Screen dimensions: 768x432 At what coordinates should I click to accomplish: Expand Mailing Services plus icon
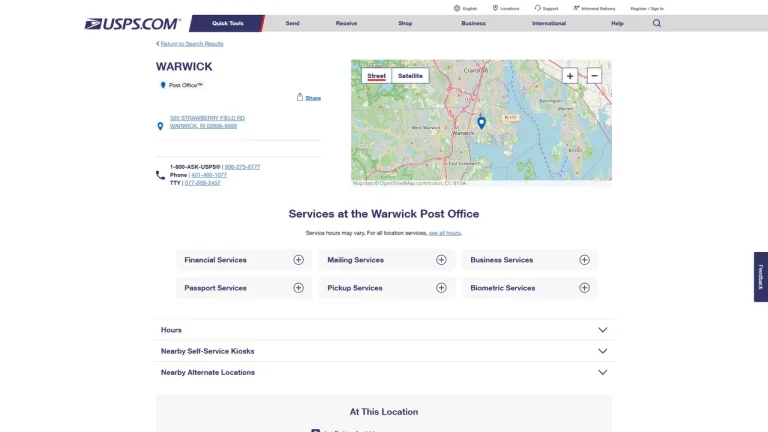click(x=441, y=260)
